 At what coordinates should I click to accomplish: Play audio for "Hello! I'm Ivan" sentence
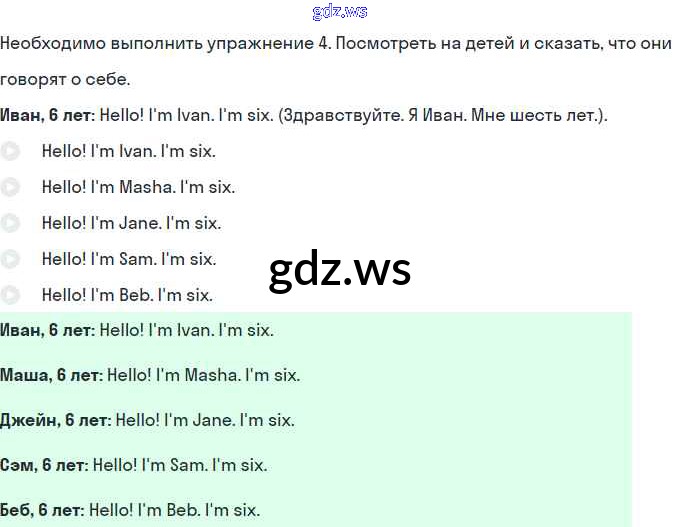click(10, 151)
